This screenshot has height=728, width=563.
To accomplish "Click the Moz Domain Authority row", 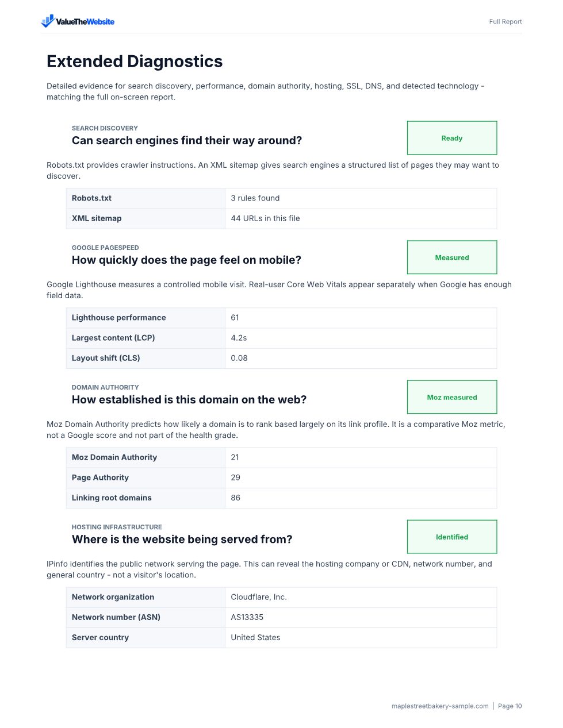I will 281,457.
